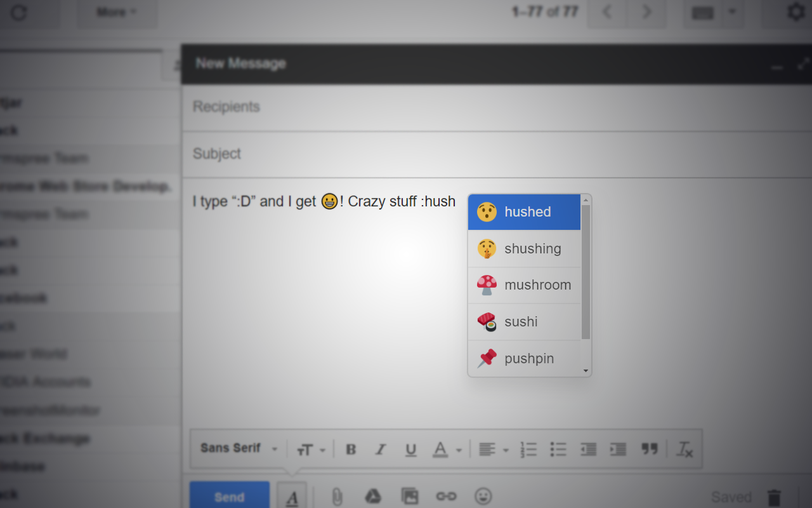The height and width of the screenshot is (508, 812).
Task: Insert a numbered list
Action: click(x=528, y=450)
